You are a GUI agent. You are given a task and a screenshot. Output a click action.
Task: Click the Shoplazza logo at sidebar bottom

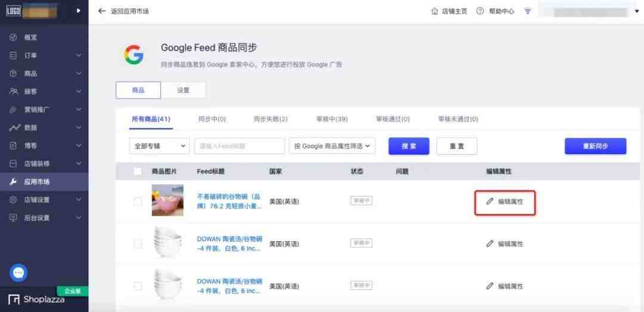tap(36, 299)
